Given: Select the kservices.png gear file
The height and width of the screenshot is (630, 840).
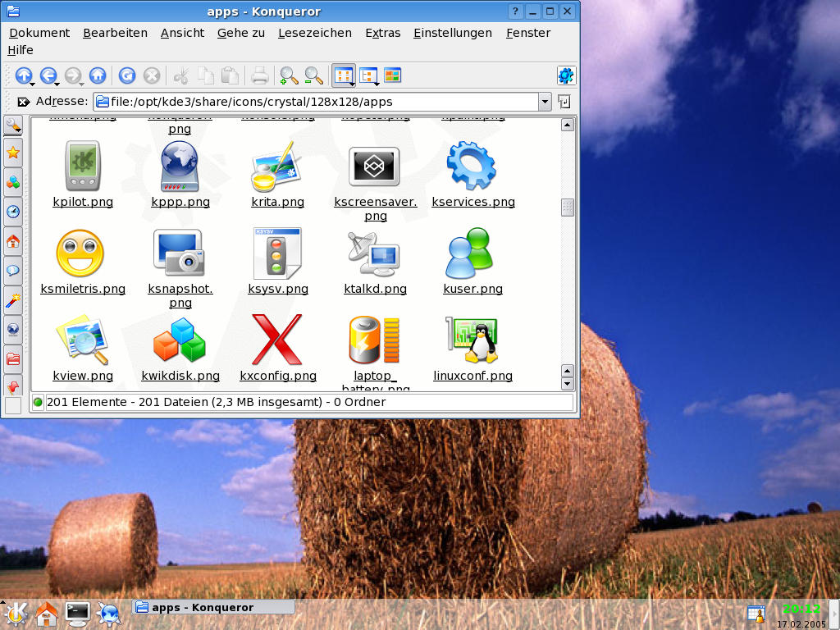Looking at the screenshot, I should tap(473, 174).
